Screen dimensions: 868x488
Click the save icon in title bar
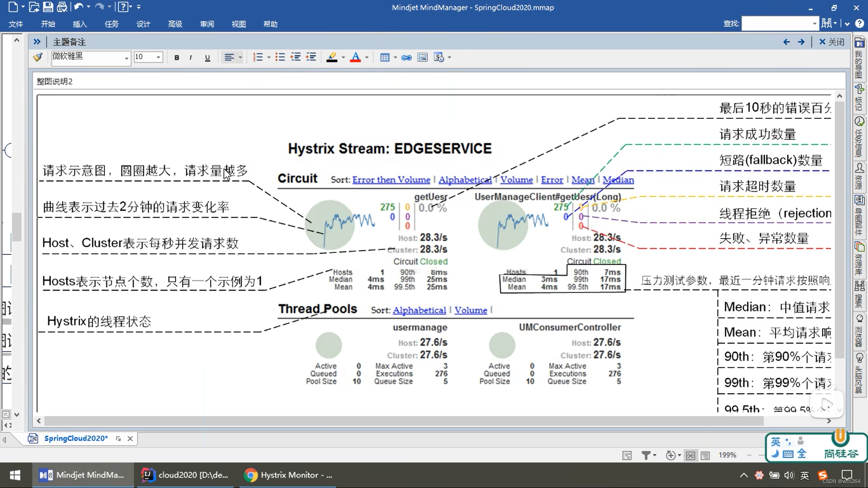[48, 7]
